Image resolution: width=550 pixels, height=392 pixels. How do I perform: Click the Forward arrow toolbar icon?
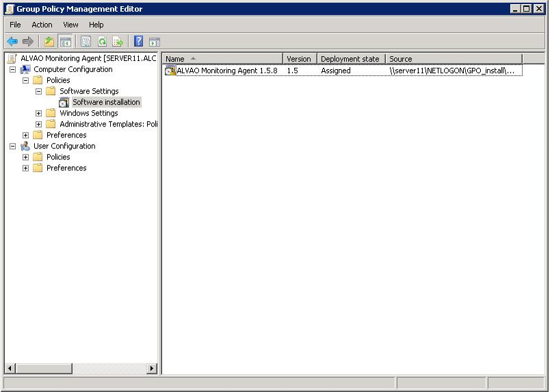click(x=28, y=42)
